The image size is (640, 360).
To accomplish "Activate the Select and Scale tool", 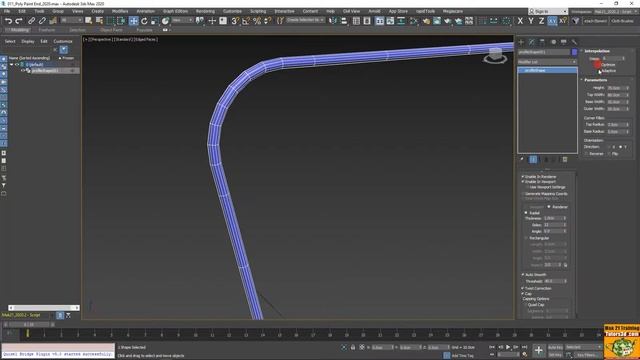I will coord(155,21).
